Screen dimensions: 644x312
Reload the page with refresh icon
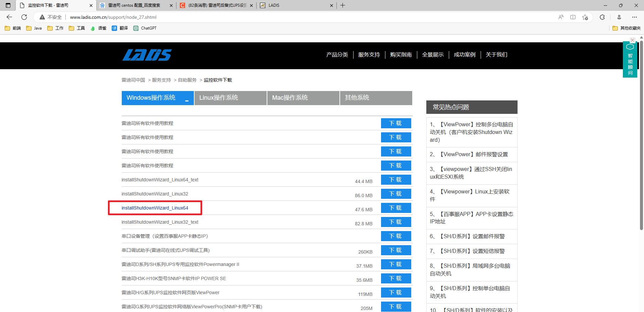tap(24, 17)
